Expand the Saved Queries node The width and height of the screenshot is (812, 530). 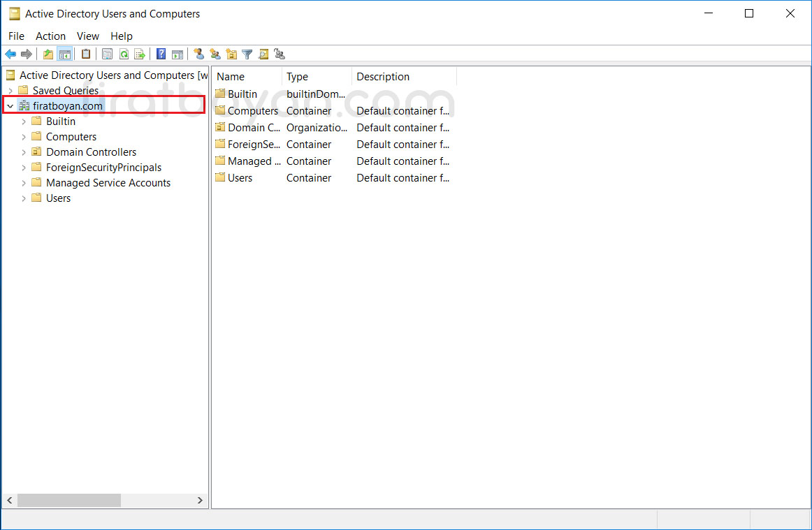pos(10,91)
